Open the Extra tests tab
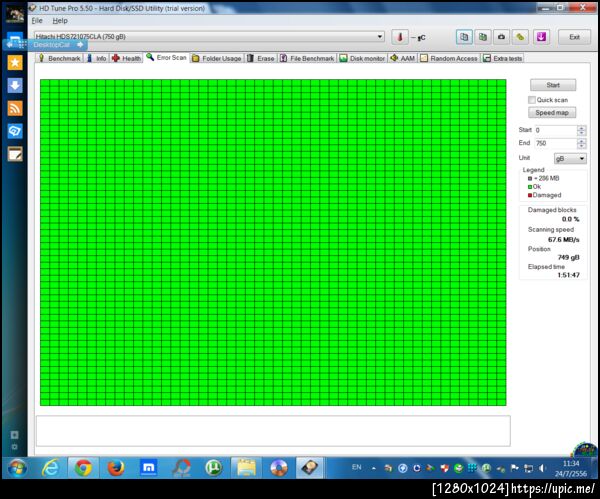Viewport: 600px width, 499px height. [503, 58]
